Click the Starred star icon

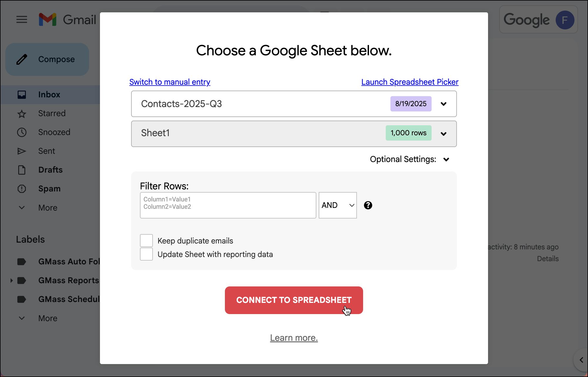click(22, 114)
